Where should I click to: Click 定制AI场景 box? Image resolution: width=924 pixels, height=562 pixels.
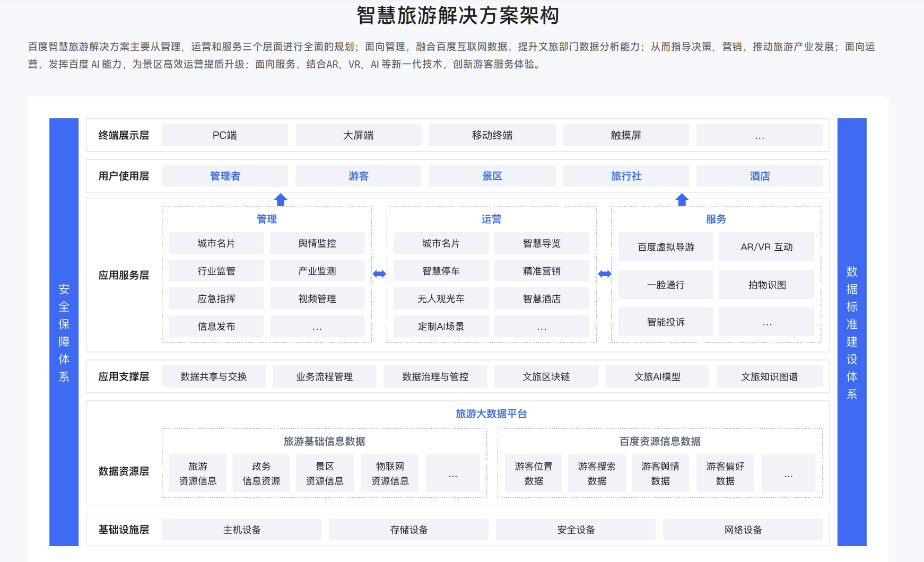pos(441,326)
